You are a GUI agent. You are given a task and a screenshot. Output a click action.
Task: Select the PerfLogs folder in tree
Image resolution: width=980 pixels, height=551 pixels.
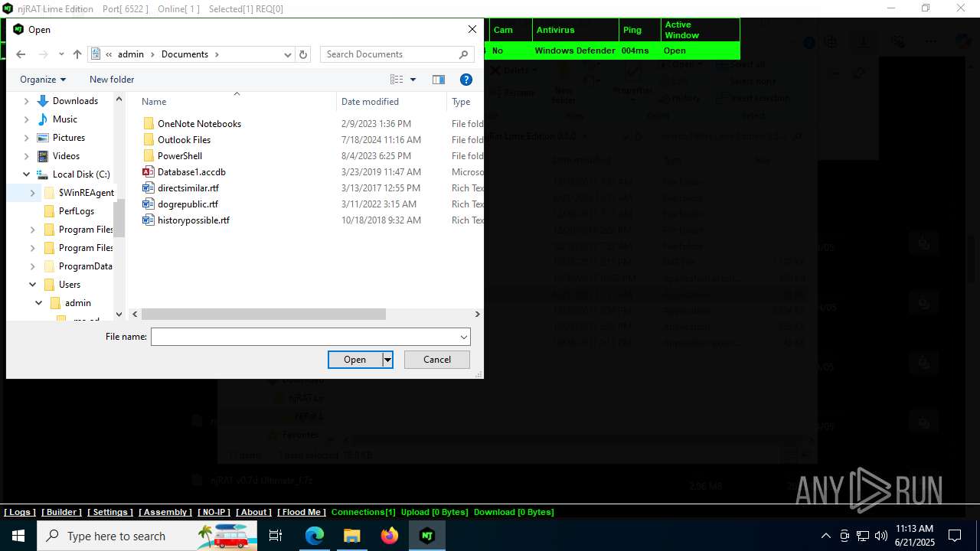point(77,211)
